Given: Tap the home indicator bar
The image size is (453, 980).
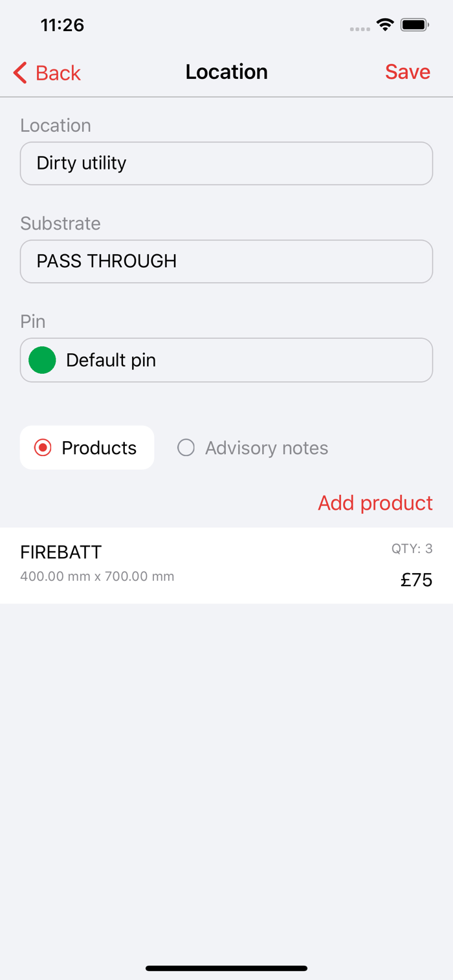Looking at the screenshot, I should tap(226, 968).
